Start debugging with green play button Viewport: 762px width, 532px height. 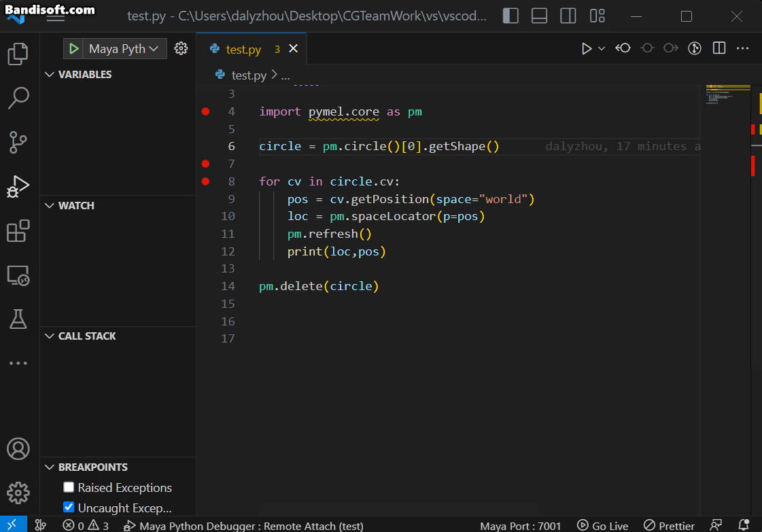coord(74,49)
